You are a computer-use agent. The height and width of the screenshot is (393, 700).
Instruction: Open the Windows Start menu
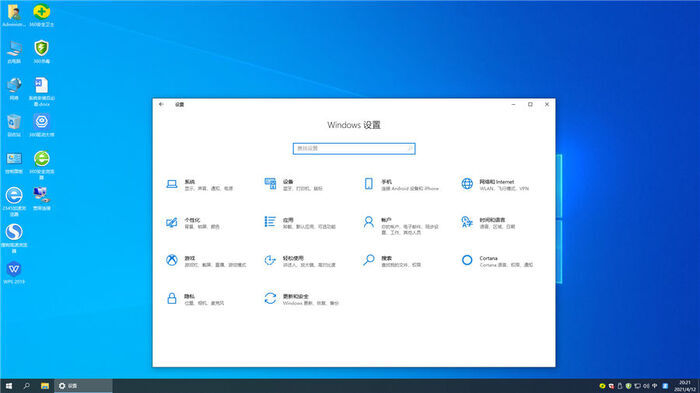[x=8, y=386]
